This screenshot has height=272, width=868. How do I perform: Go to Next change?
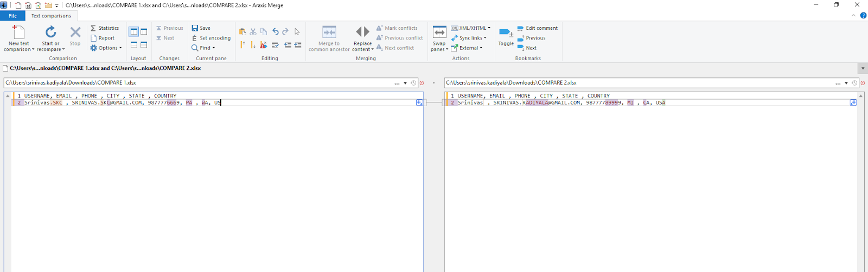(165, 38)
